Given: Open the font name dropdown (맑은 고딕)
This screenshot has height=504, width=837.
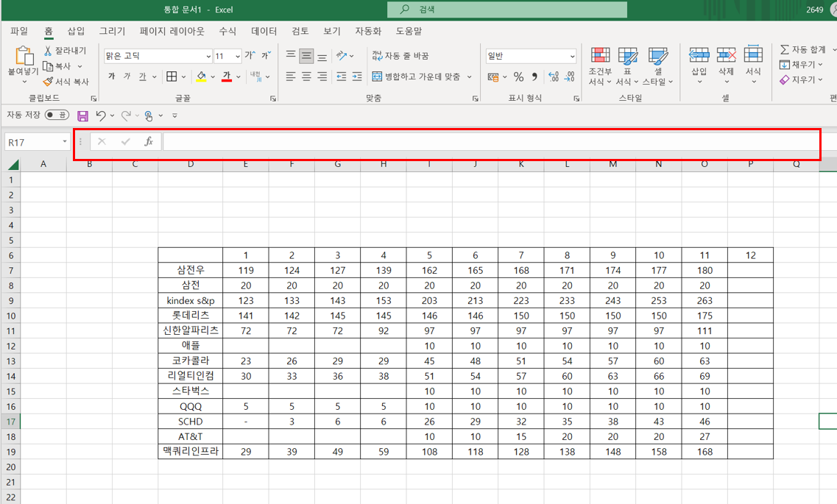Looking at the screenshot, I should click(208, 56).
